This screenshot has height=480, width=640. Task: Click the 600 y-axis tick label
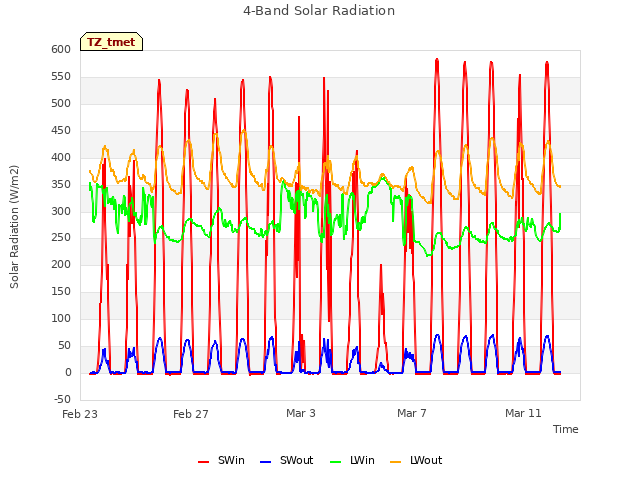pyautogui.click(x=61, y=50)
